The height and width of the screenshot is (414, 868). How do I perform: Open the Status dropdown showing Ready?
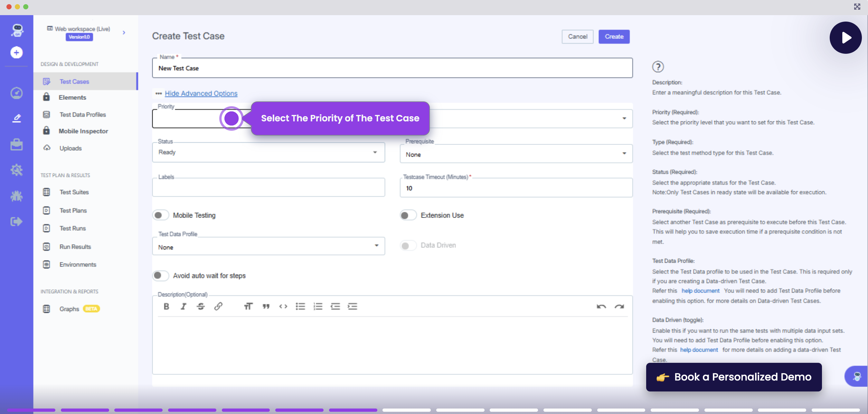(268, 152)
